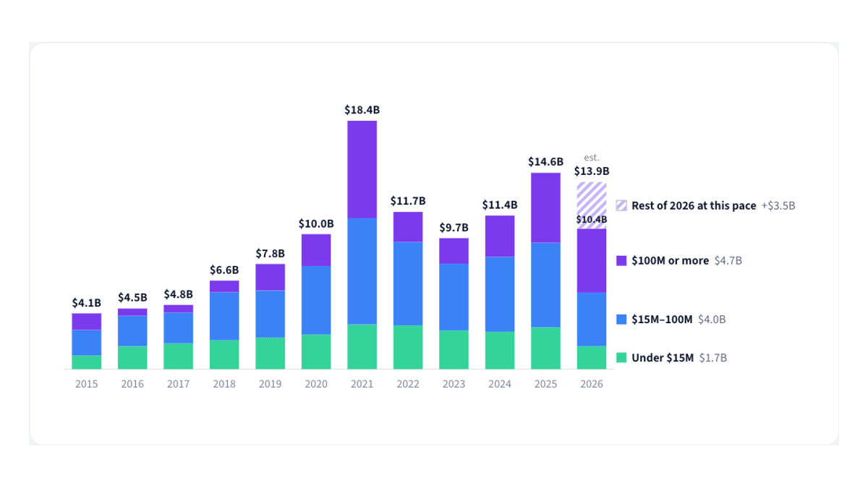Viewport: 868px width, 488px height.
Task: Click the 'est.' label above 2026
Action: [x=592, y=158]
